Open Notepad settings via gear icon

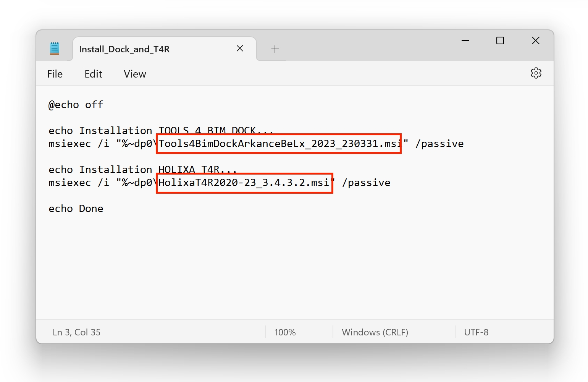tap(536, 73)
